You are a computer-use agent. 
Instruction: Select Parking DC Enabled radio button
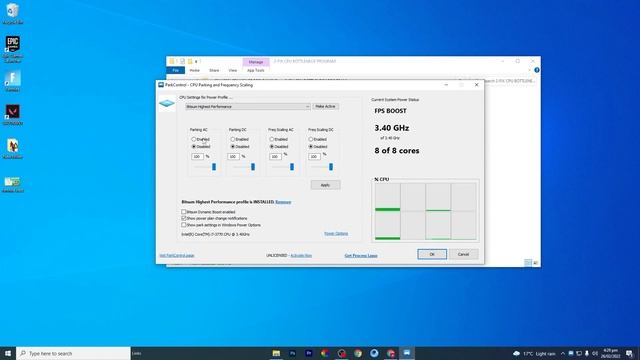[x=233, y=139]
